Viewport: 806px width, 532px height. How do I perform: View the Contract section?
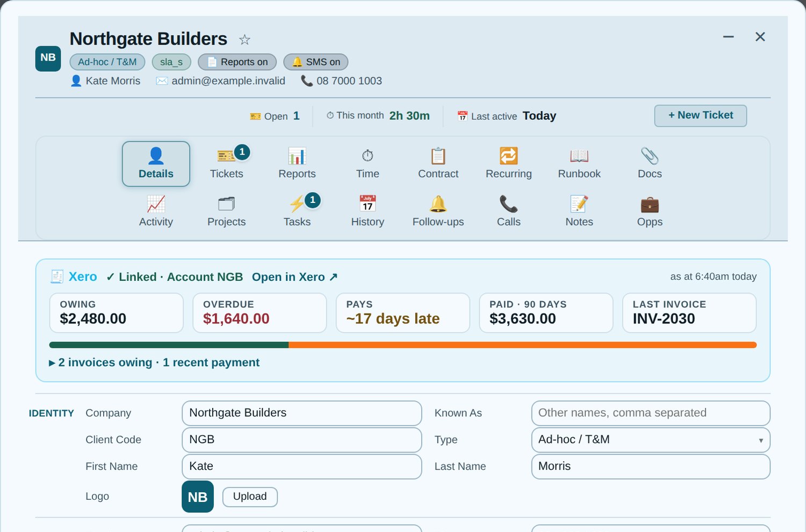tap(438, 164)
